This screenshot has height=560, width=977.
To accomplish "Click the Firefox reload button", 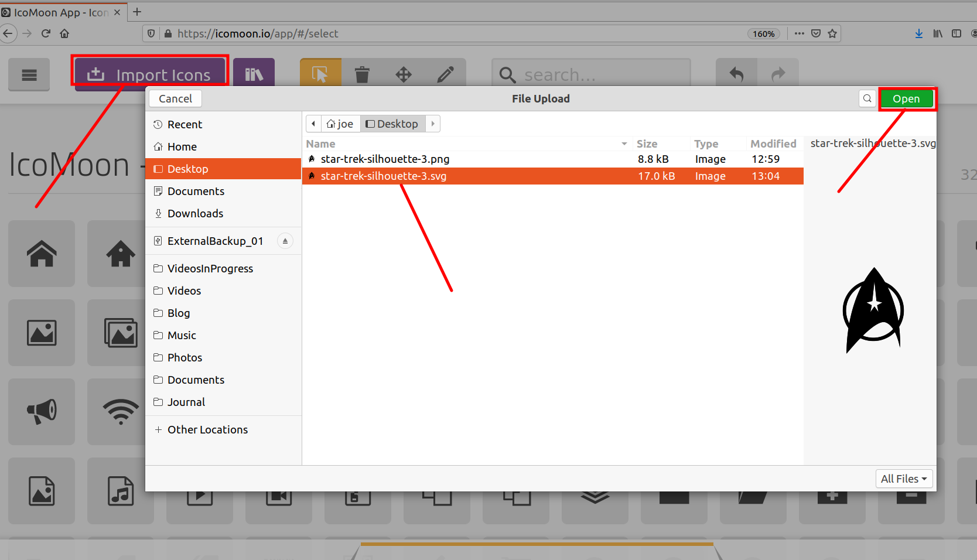I will pos(46,33).
